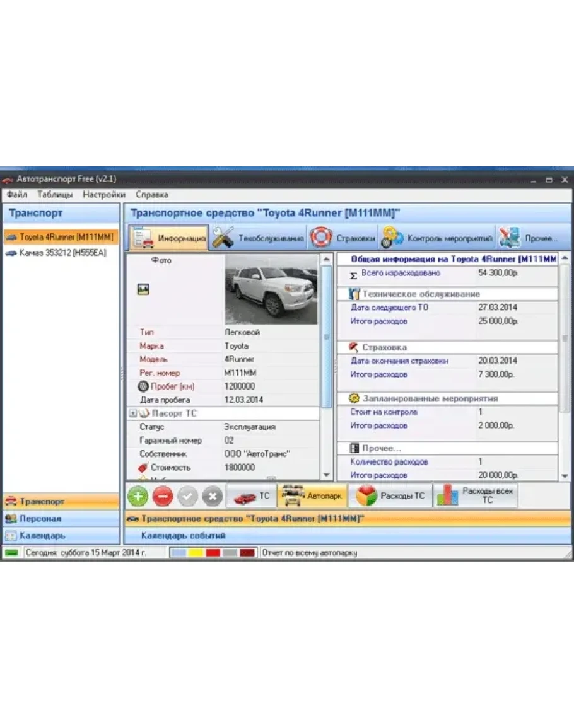
Task: Open the Техобслуживания tab
Action: [x=258, y=239]
